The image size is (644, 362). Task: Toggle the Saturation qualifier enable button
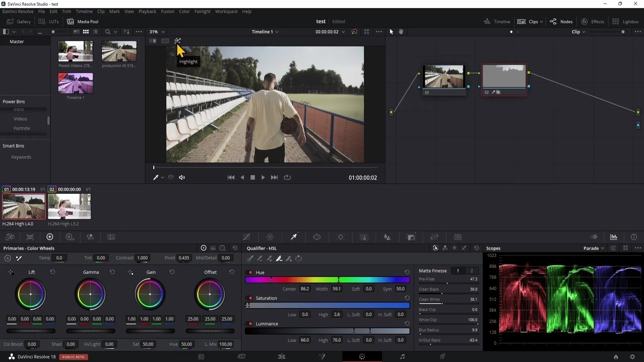[x=250, y=298]
